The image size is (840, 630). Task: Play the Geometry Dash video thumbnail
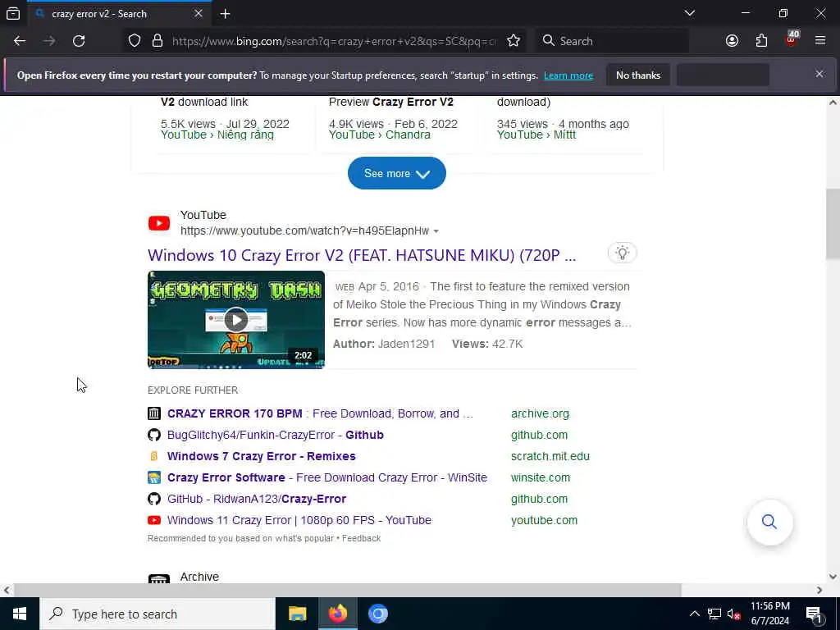click(x=236, y=320)
